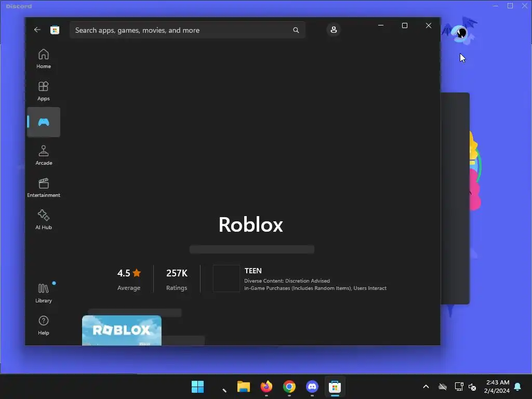
Task: Click the TEEN rating label
Action: (253, 271)
